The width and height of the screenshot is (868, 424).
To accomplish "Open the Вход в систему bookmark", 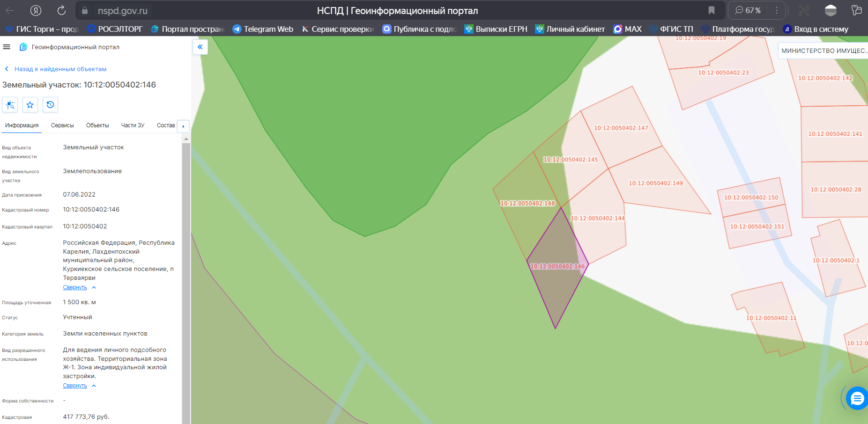I will [816, 29].
